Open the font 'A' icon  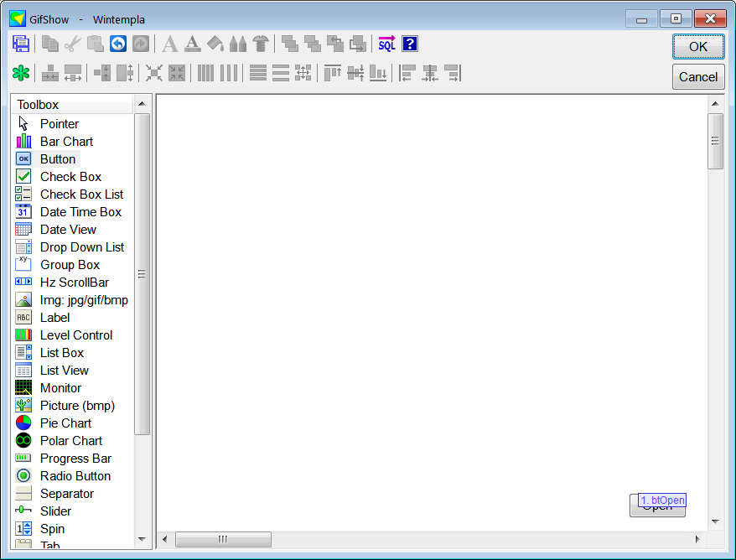click(170, 44)
